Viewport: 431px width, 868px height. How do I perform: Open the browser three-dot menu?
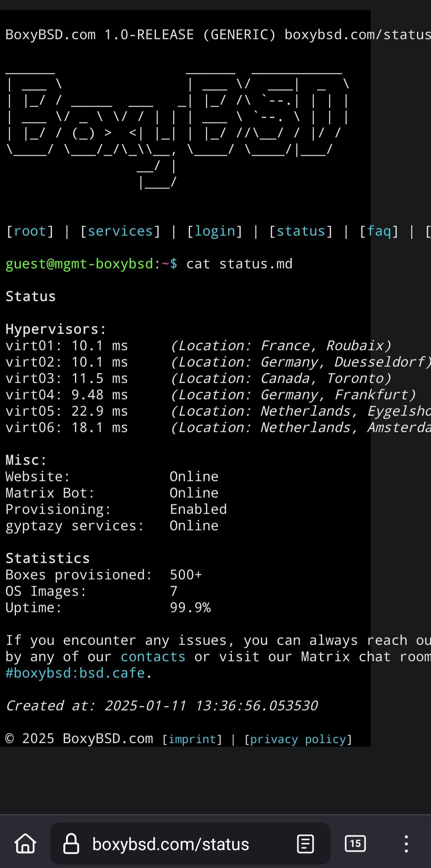406,844
